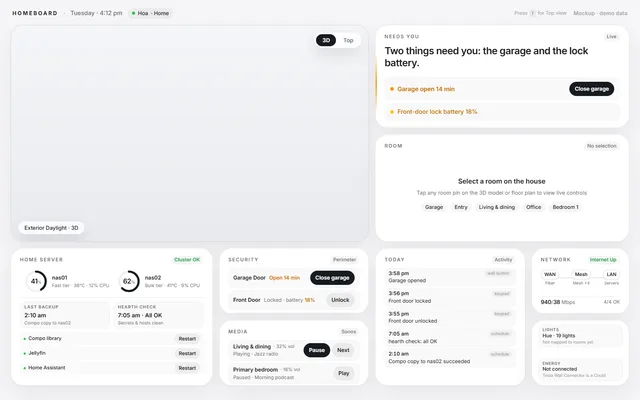The image size is (640, 400).
Task: Click Close garage in the Needs You panel
Action: (591, 89)
